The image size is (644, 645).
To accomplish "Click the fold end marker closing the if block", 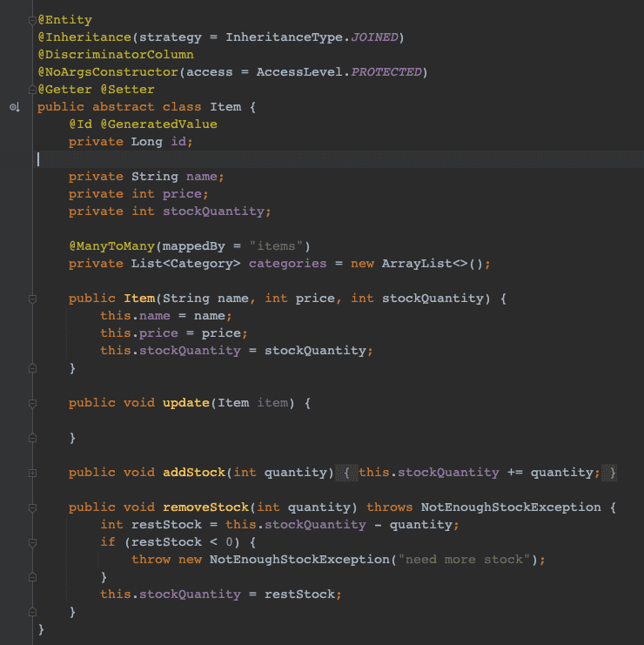I will pos(32,577).
